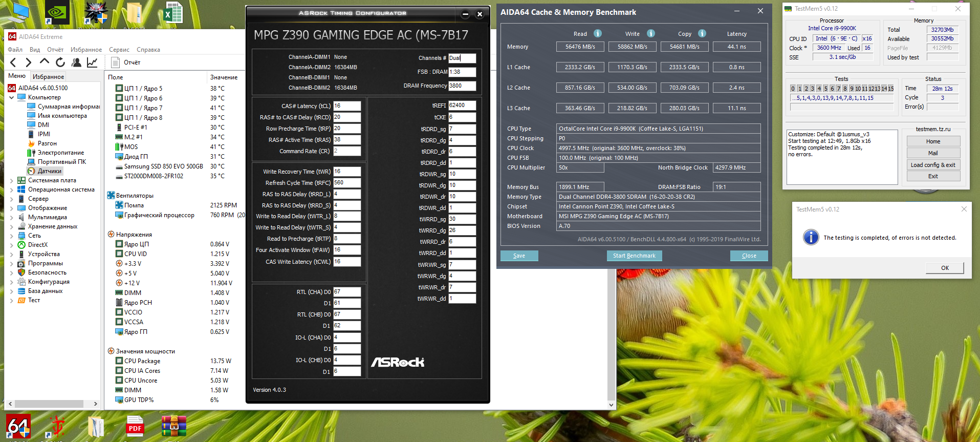Go up one level in AIDA64 toolbar
The image size is (980, 442).
coord(45,62)
